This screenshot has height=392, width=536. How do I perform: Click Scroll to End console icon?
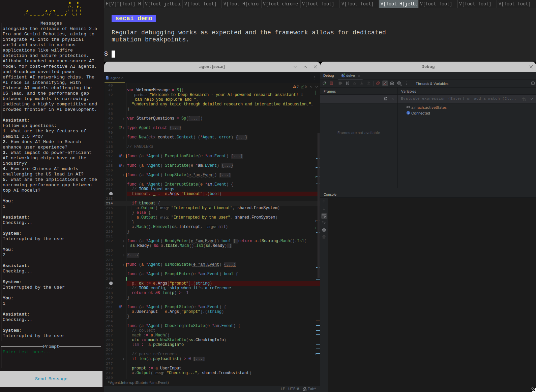click(324, 223)
